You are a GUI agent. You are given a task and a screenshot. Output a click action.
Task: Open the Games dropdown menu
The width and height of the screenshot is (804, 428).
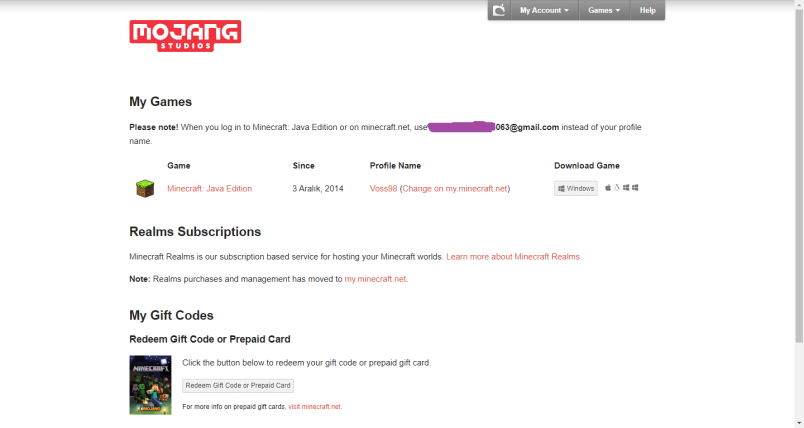[x=604, y=10]
